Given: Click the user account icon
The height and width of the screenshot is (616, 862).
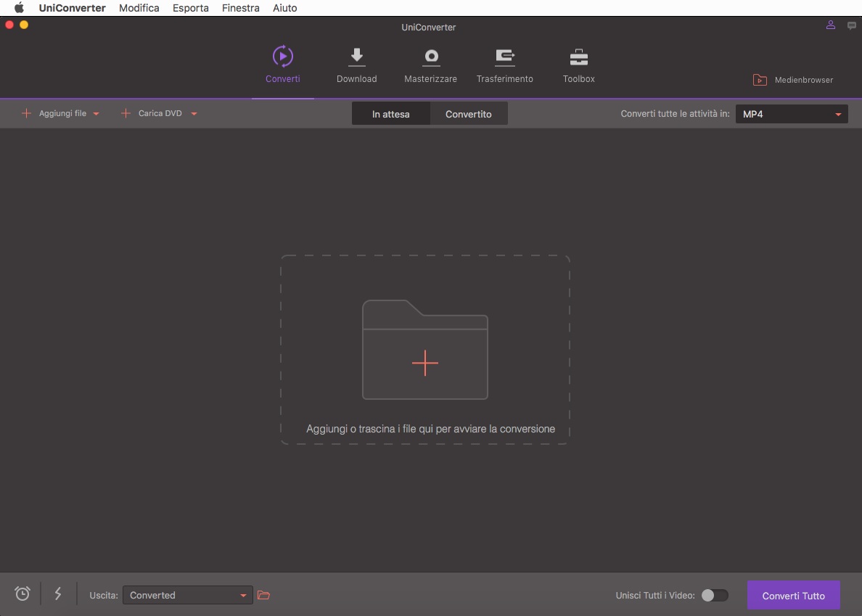Looking at the screenshot, I should pos(831,25).
